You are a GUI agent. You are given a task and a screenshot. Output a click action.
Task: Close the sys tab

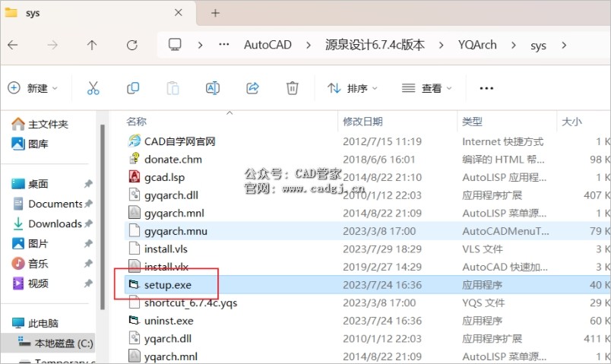(179, 13)
